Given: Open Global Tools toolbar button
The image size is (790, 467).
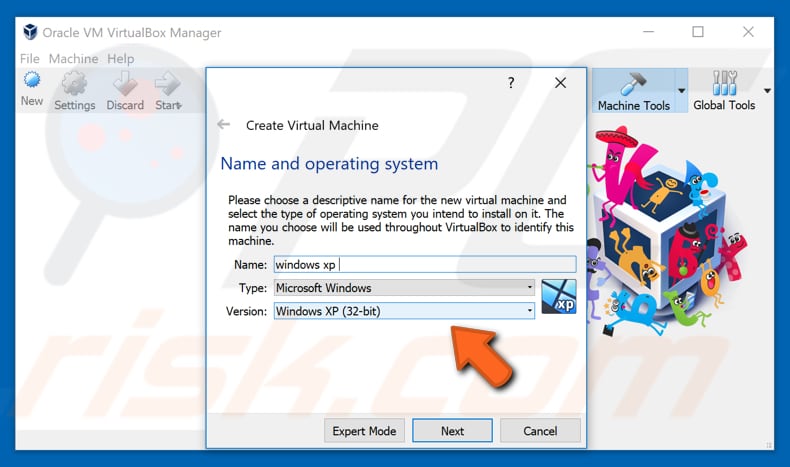Looking at the screenshot, I should (x=724, y=91).
